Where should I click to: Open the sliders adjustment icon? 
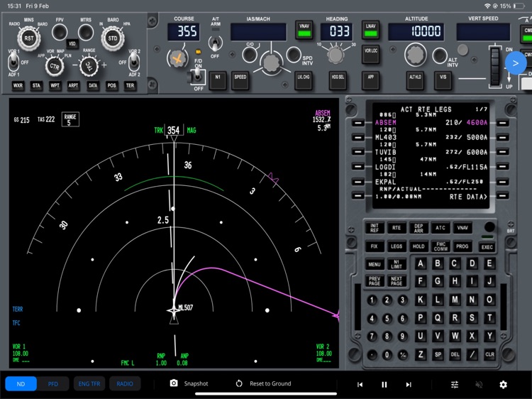(455, 384)
